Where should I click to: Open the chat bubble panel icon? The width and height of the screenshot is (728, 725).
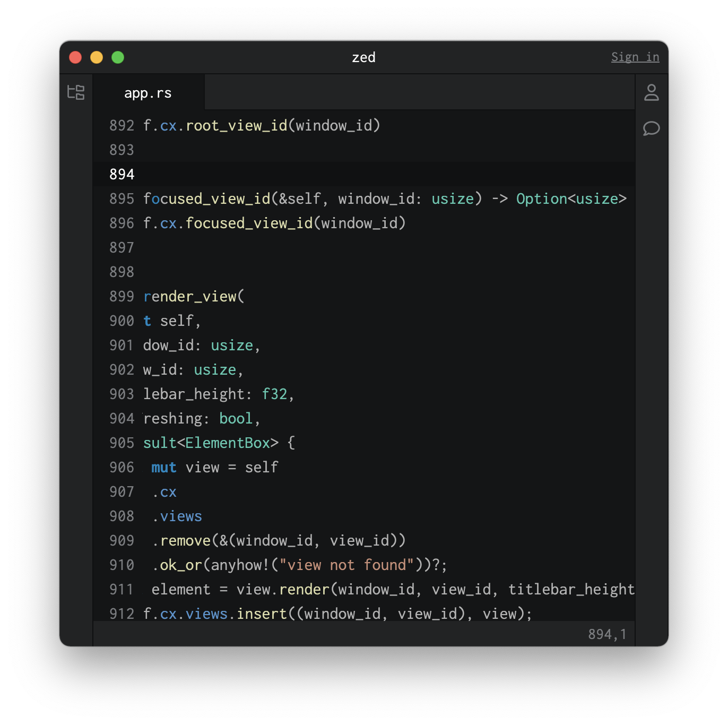pos(651,128)
